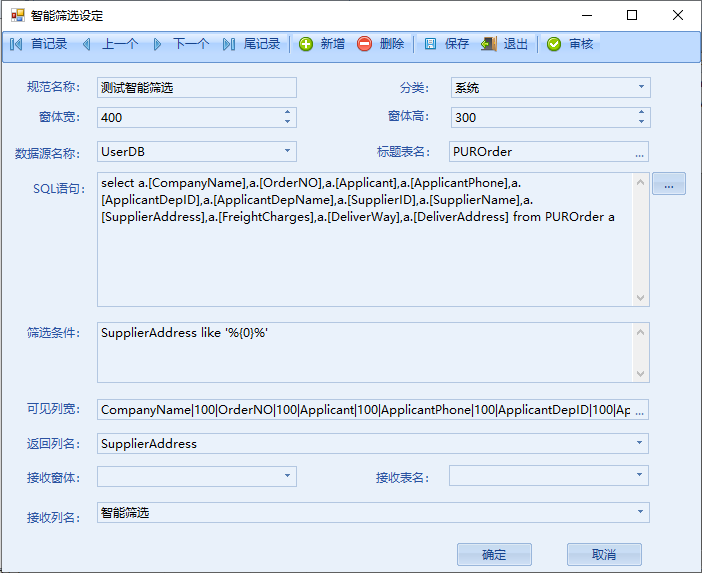Click the ellipsis in 标题表名 PUROrder field
702x573 pixels.
pos(639,153)
